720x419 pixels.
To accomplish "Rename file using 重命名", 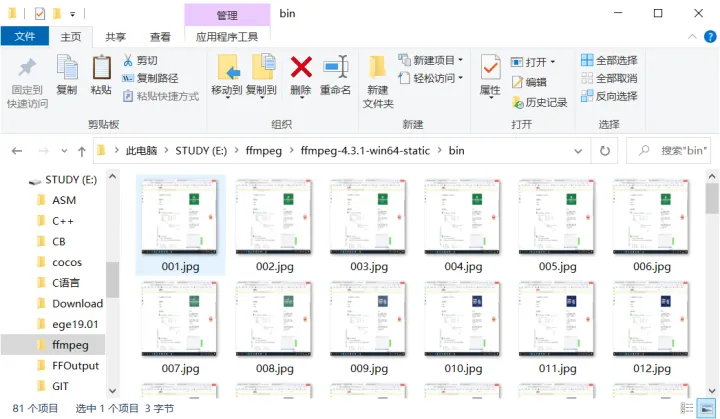I will 335,76.
